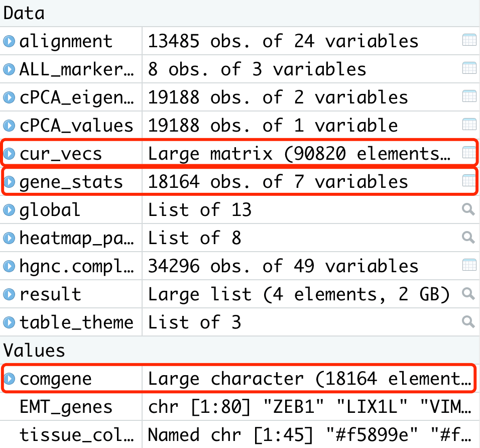Inspect global list magnifier icon
The height and width of the screenshot is (448, 480).
pyautogui.click(x=468, y=209)
